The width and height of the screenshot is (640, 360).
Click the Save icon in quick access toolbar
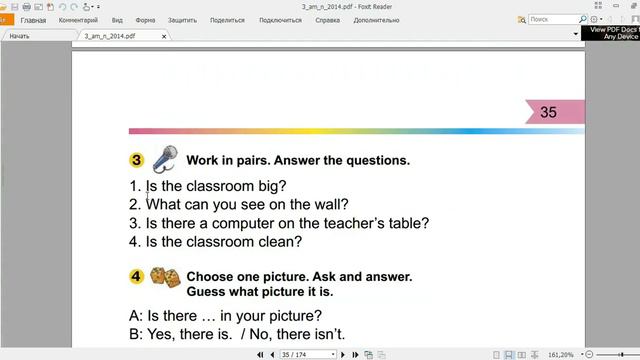(15, 7)
